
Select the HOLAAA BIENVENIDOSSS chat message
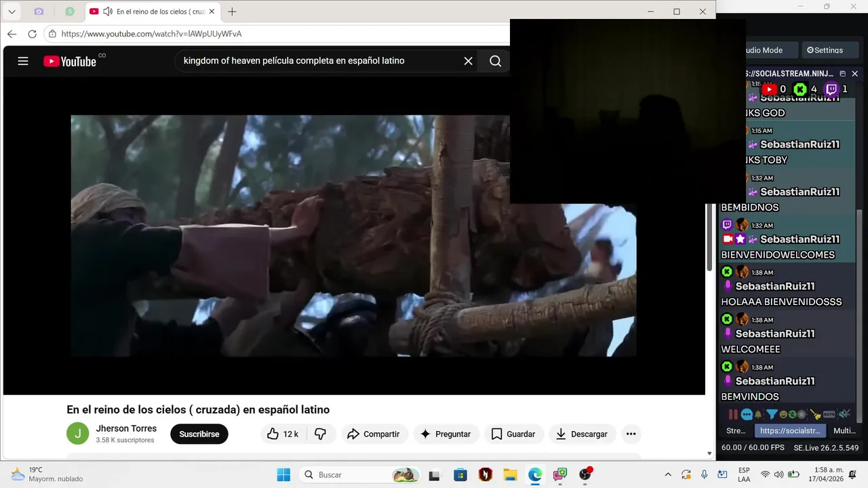(781, 302)
